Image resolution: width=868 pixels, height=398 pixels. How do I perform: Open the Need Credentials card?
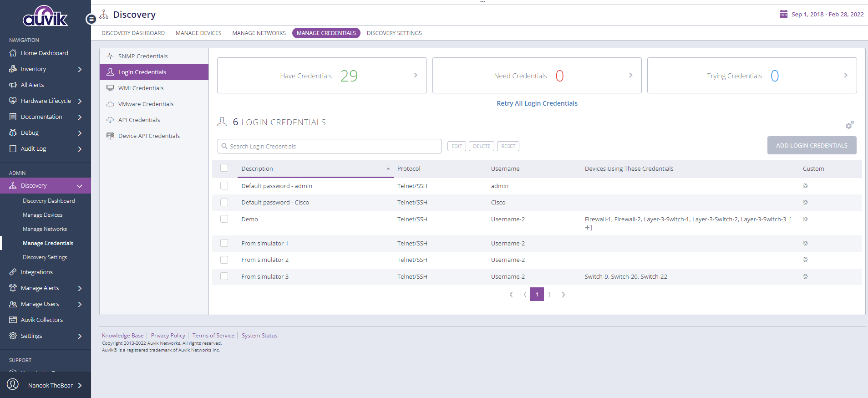537,76
